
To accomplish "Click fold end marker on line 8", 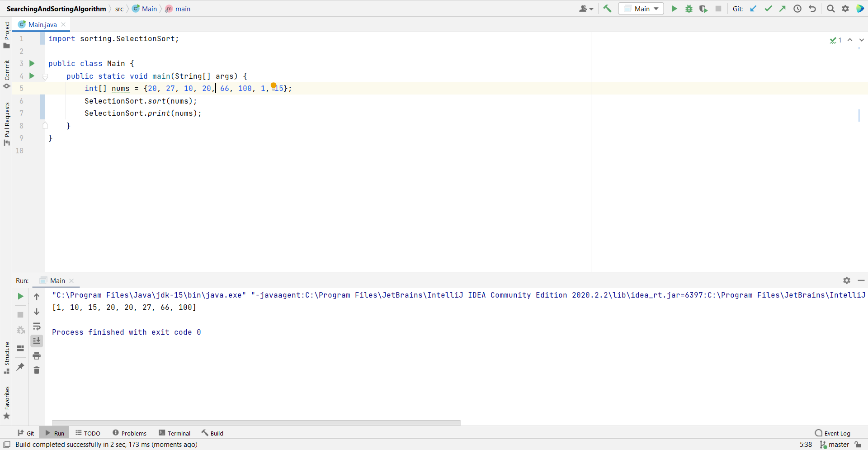I will pyautogui.click(x=45, y=125).
